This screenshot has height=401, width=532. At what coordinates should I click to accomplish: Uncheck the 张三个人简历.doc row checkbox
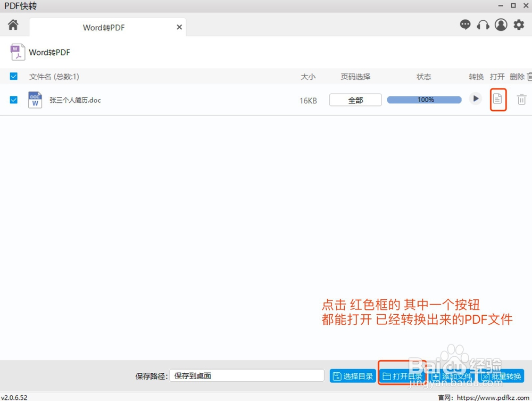tap(13, 100)
